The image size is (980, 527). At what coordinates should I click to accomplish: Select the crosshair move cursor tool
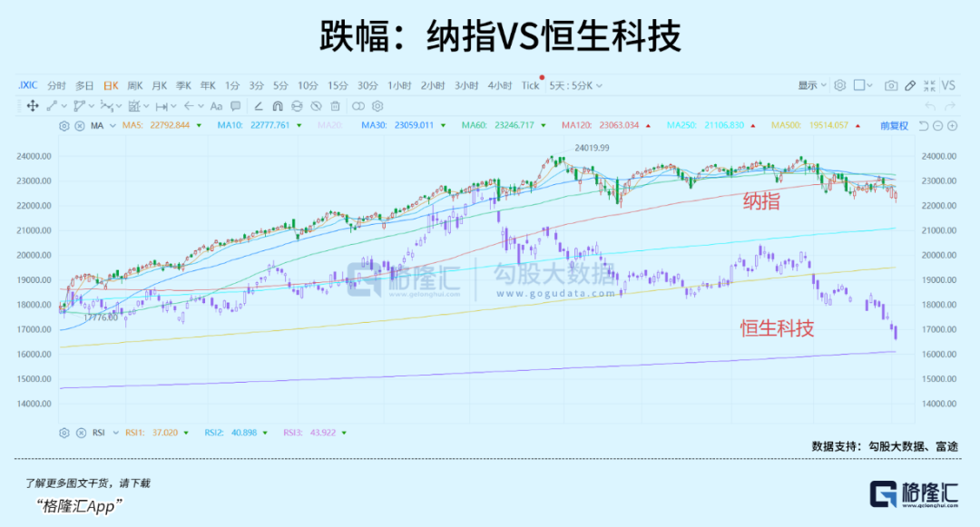click(x=33, y=106)
